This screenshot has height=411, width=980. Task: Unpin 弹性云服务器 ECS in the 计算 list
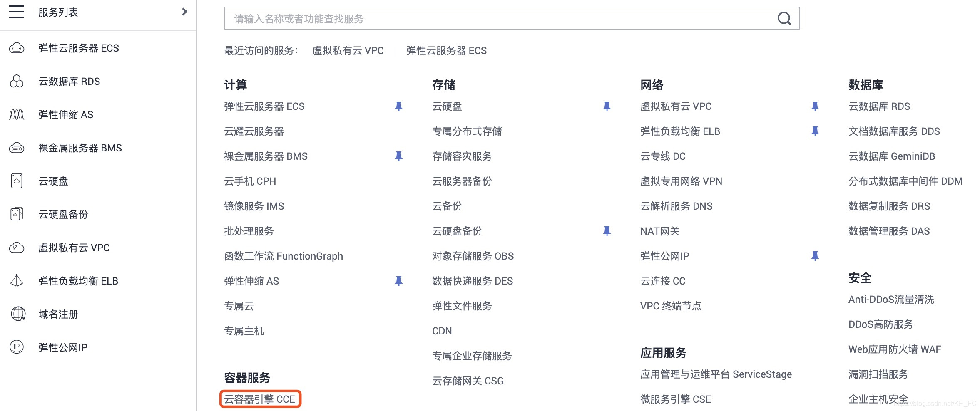tap(398, 106)
